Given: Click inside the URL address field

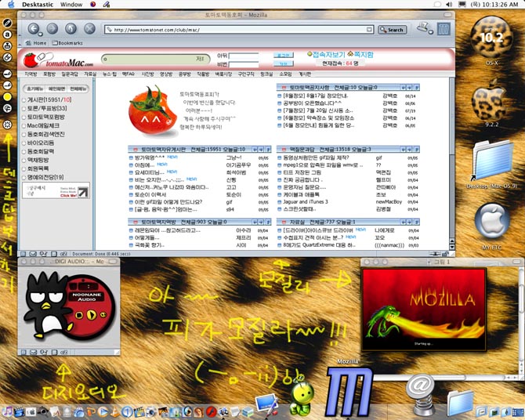Looking at the screenshot, I should click(x=235, y=30).
